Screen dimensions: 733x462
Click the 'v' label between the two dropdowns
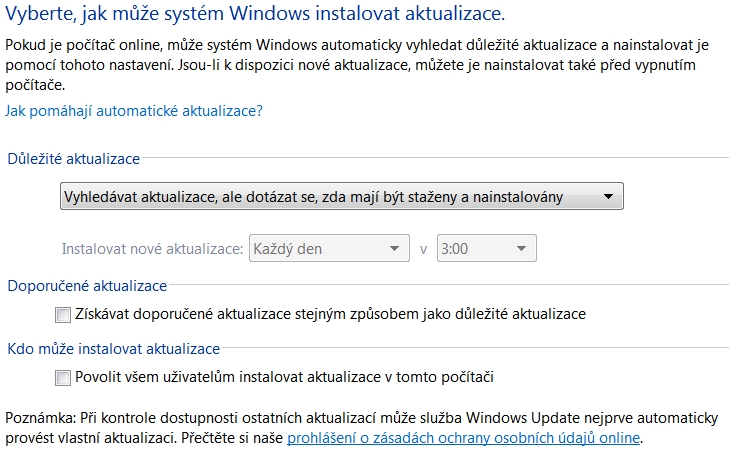pos(424,249)
